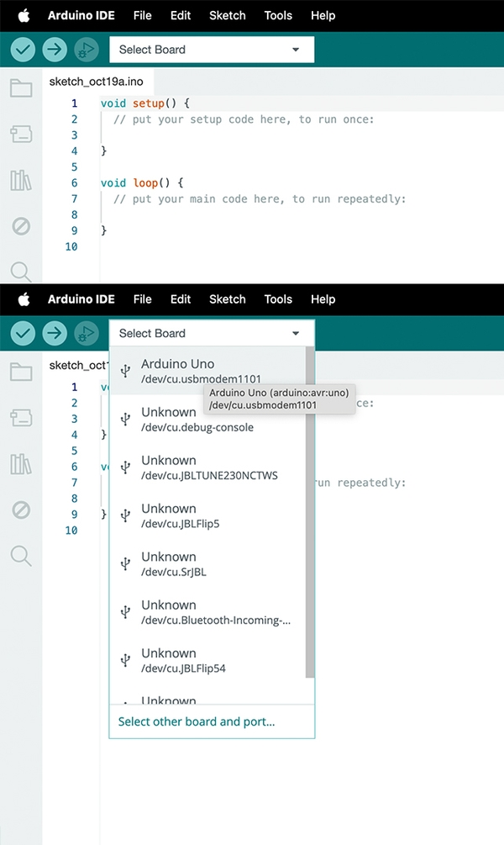
Task: Open Boards Manager icon in upper window sidebar
Action: [21, 134]
